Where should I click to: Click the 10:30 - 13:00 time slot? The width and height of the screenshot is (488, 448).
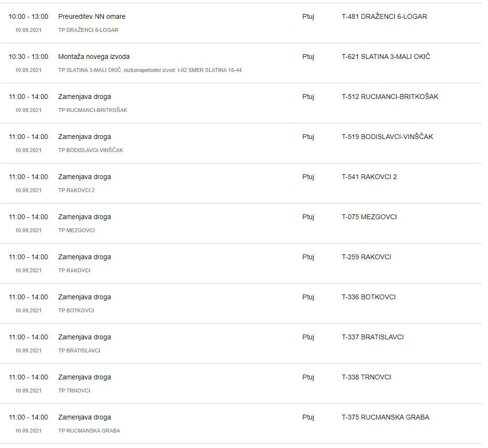click(x=29, y=56)
